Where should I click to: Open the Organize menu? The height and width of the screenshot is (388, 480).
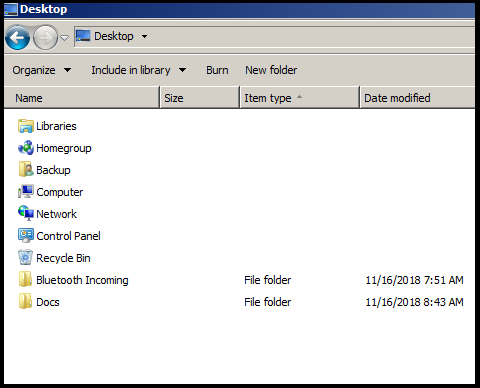42,70
